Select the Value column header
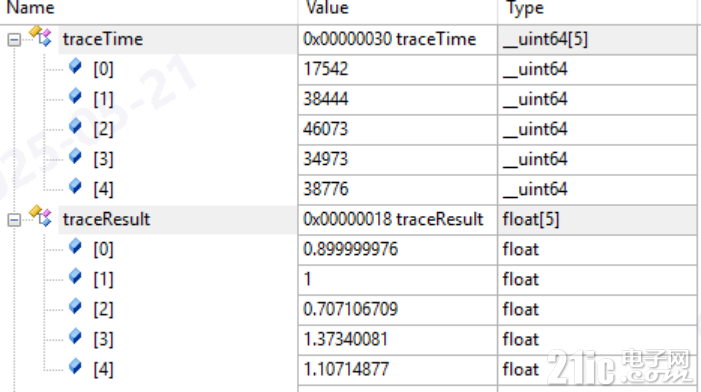 (x=397, y=9)
